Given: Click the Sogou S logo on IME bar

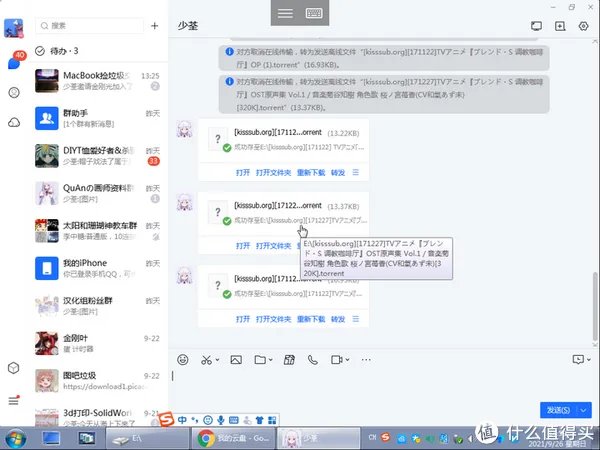Looking at the screenshot, I should pos(166,420).
